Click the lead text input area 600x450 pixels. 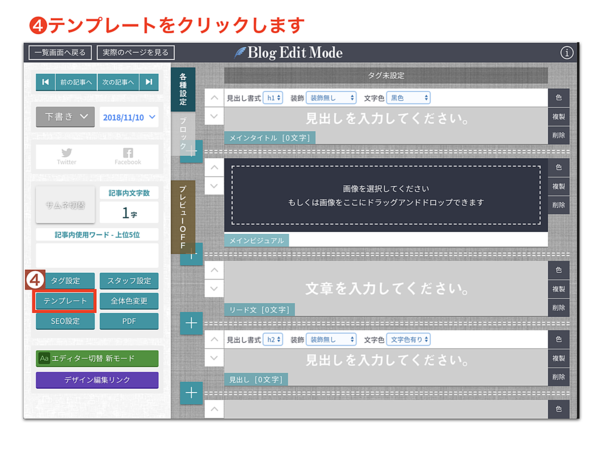386,288
